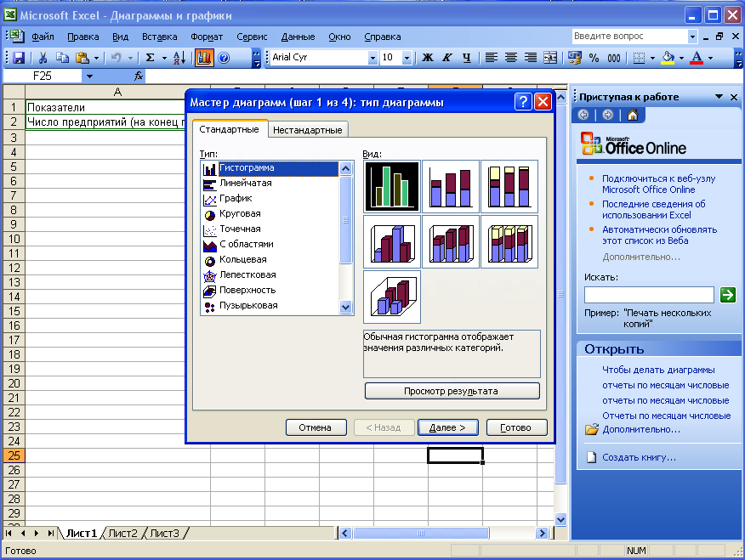Viewport: 745px width, 560px height.
Task: Click the Cut scissors icon
Action: tap(43, 58)
